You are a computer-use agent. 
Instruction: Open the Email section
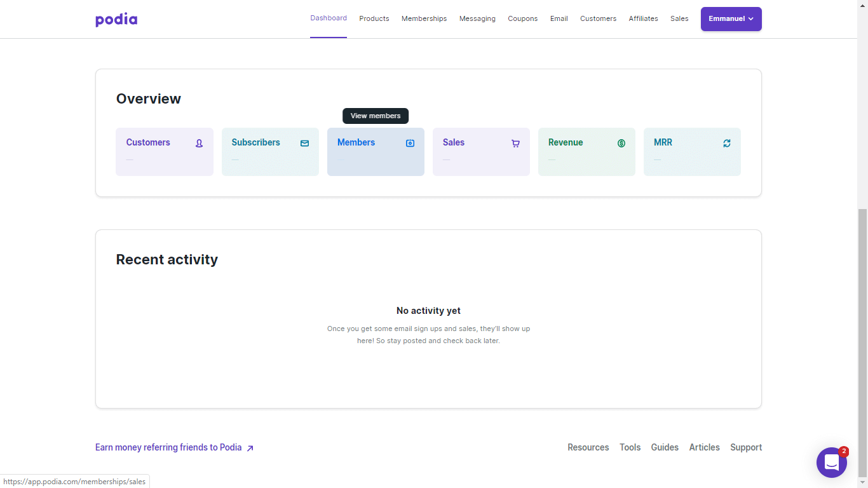[x=559, y=18]
